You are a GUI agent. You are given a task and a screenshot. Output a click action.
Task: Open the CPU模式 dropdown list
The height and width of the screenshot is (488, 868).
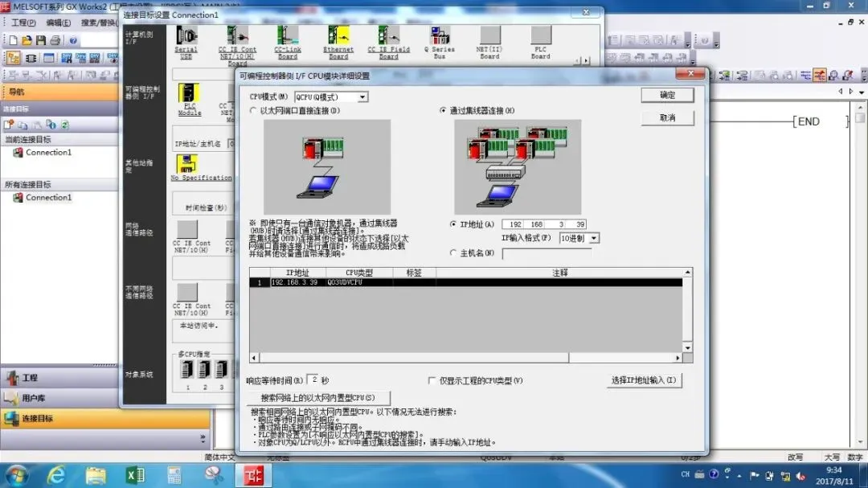click(x=362, y=97)
